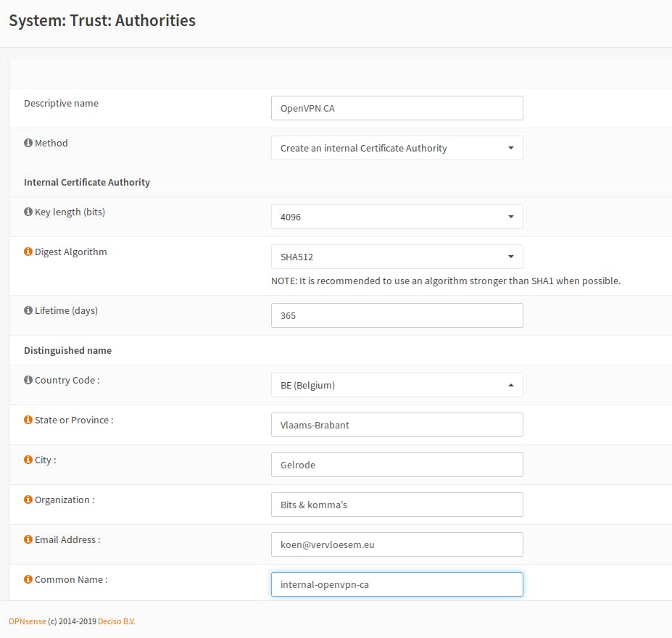Open the SHA512 Digest Algorithm dropdown
The width and height of the screenshot is (672, 638).
397,257
